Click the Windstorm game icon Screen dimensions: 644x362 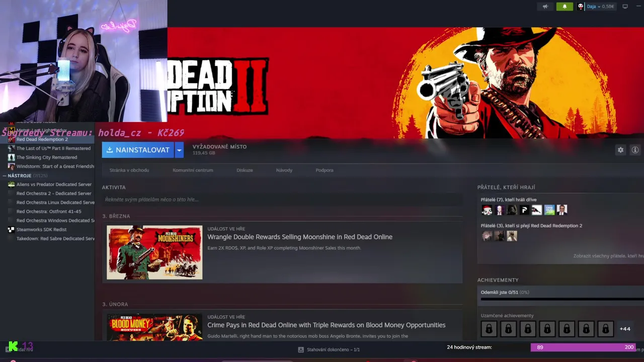11,166
